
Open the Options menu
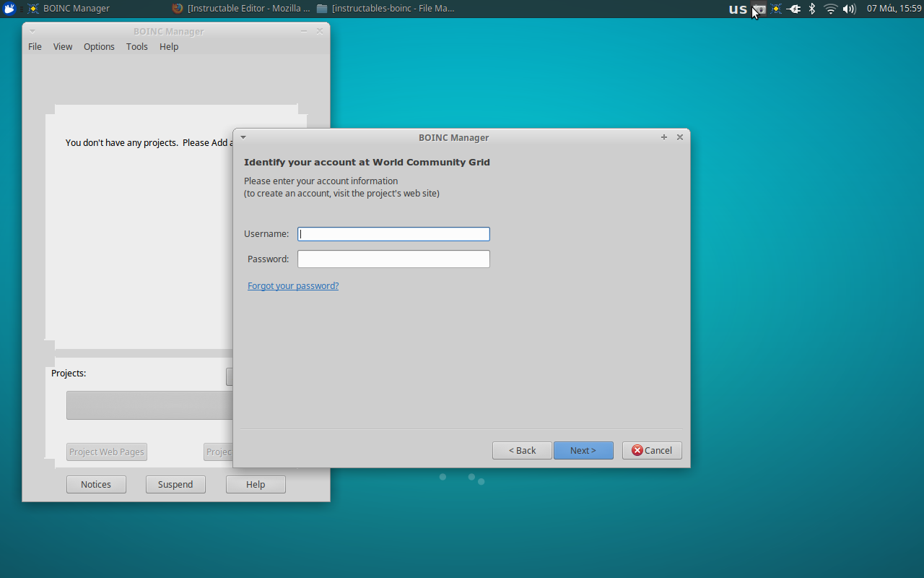(x=99, y=46)
